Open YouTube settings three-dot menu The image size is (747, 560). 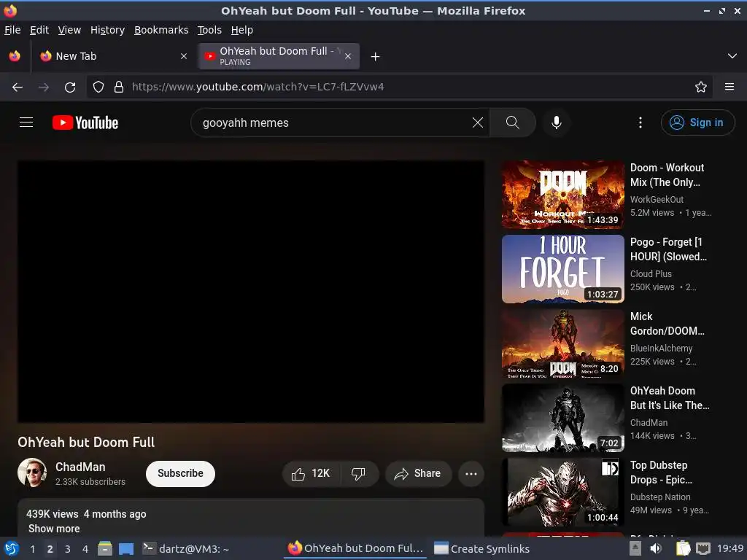point(640,122)
